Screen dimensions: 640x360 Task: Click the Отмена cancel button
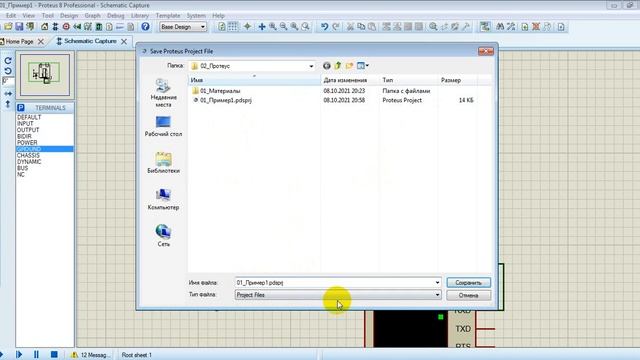coord(469,295)
